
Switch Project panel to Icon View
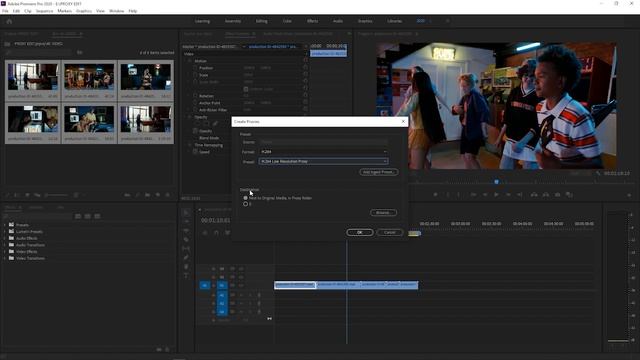pos(27,195)
